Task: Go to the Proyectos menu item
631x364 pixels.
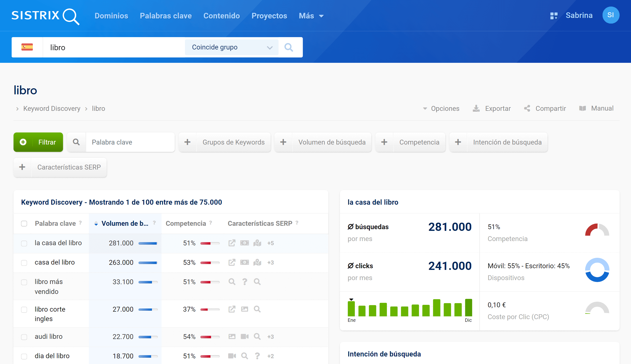Action: coord(269,16)
